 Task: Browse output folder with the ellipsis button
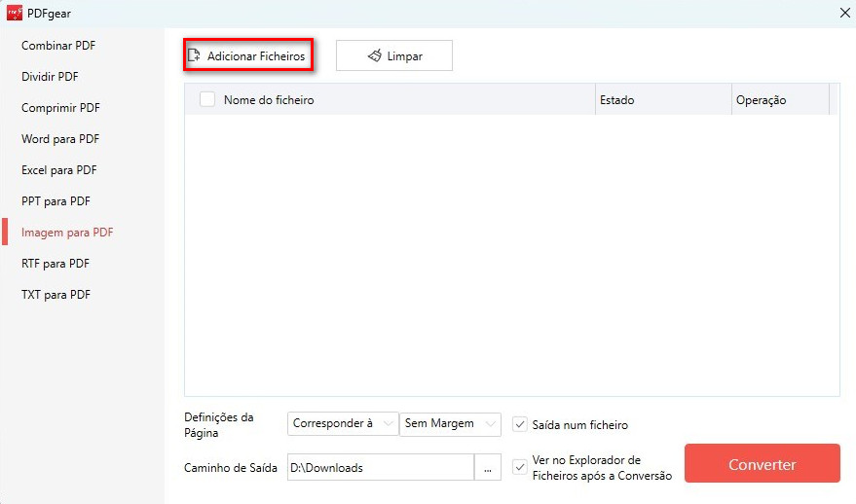(488, 467)
